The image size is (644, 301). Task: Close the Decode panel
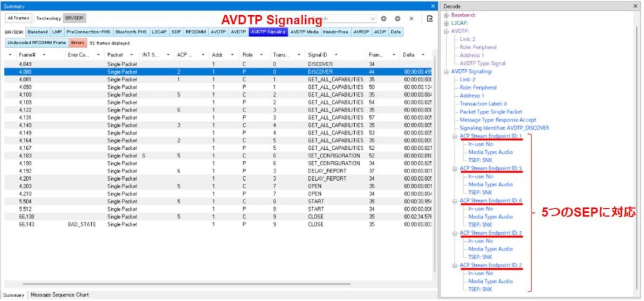point(636,6)
